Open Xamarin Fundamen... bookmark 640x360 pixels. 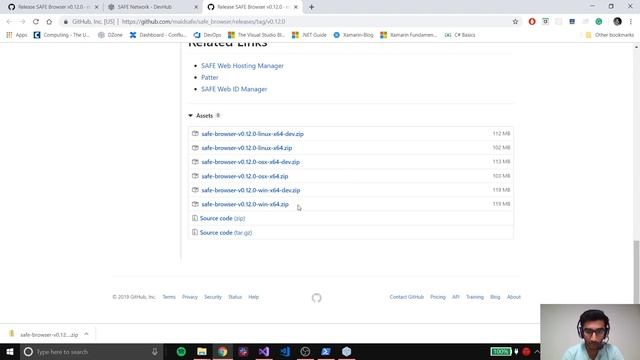pyautogui.click(x=409, y=35)
